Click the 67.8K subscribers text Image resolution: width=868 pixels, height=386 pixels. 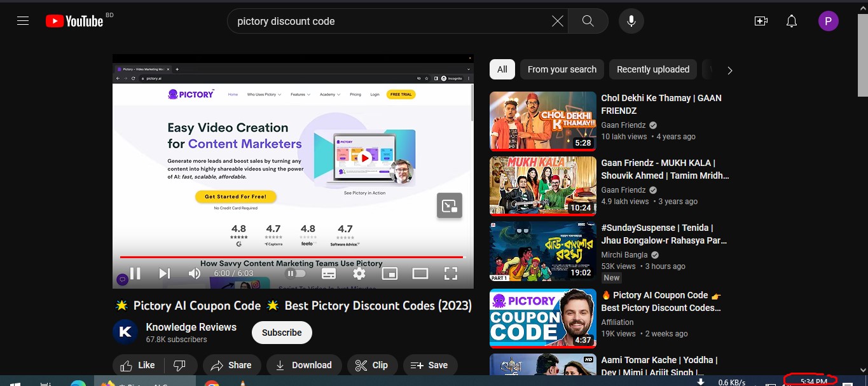(176, 340)
